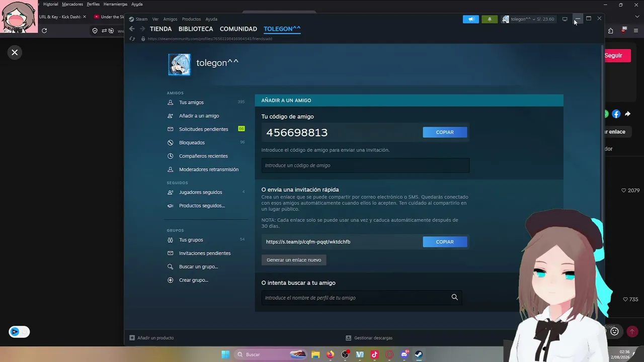Open Firefox Marcadores menu
Image resolution: width=644 pixels, height=362 pixels.
72,4
